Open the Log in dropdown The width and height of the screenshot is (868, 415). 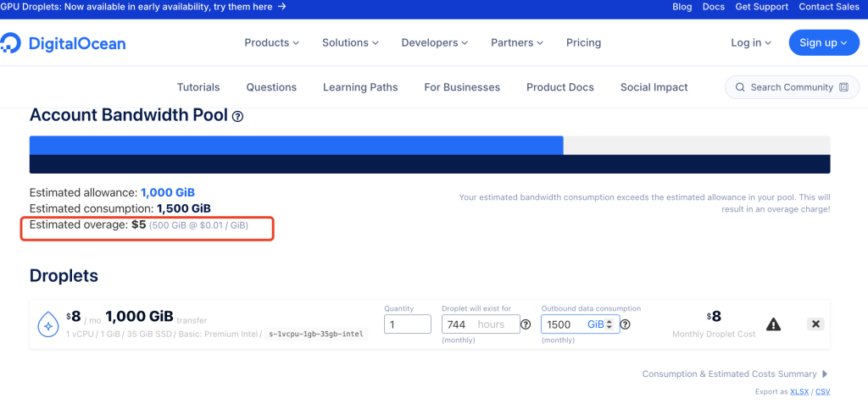[x=751, y=42]
